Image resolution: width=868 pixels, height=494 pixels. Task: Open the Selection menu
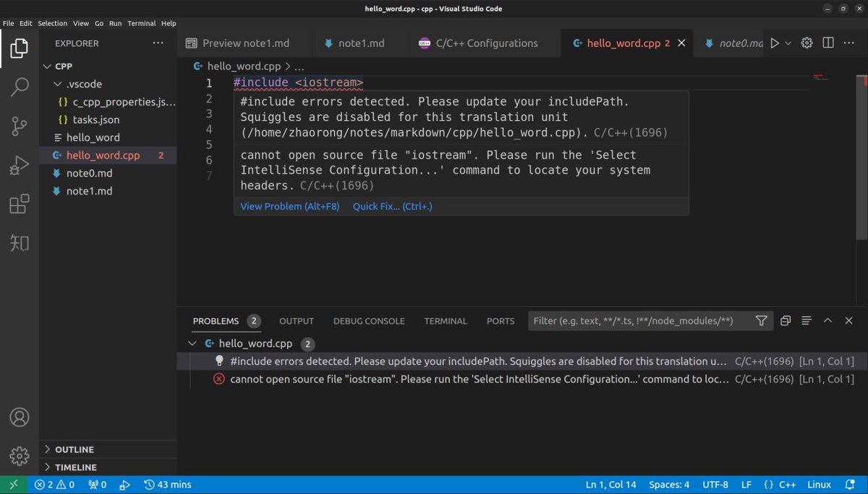click(x=53, y=23)
